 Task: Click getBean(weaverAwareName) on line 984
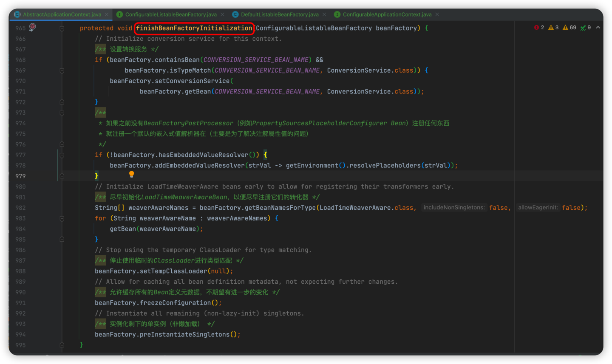click(x=155, y=229)
